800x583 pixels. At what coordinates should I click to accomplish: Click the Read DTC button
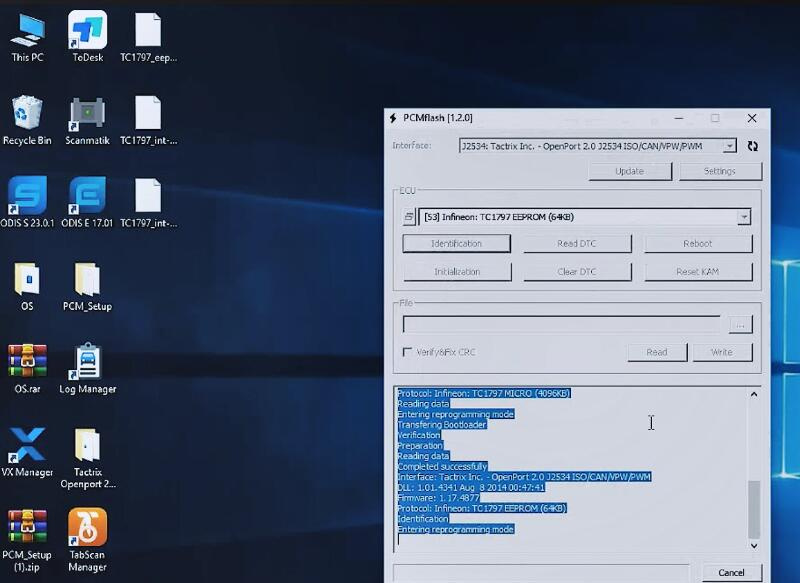578,244
